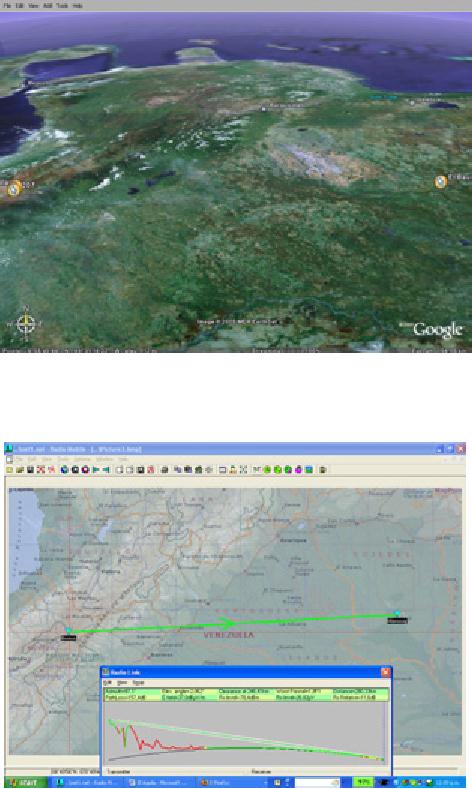Click the save disk icon in toolbar

coord(30,470)
